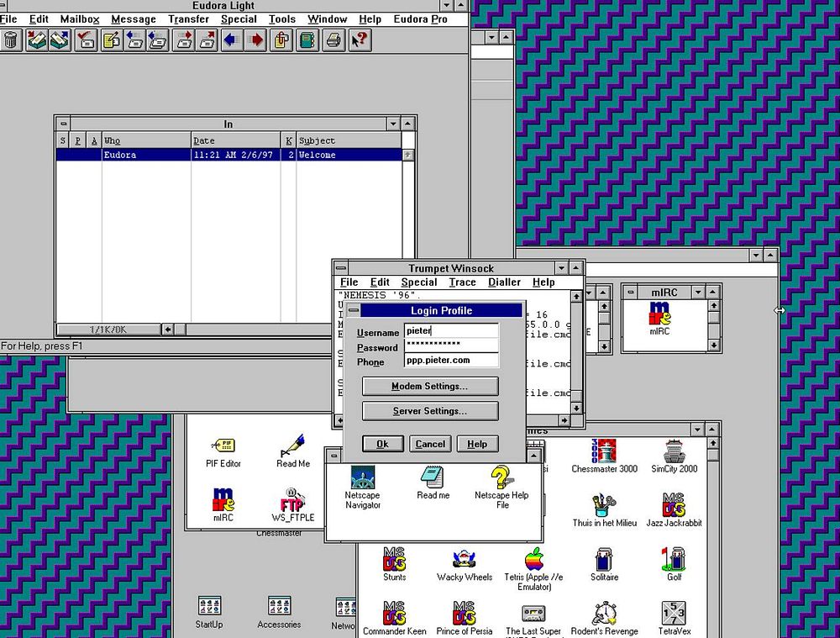Select the SimCity 2000 icon
Image resolution: width=840 pixels, height=638 pixels.
[x=674, y=456]
